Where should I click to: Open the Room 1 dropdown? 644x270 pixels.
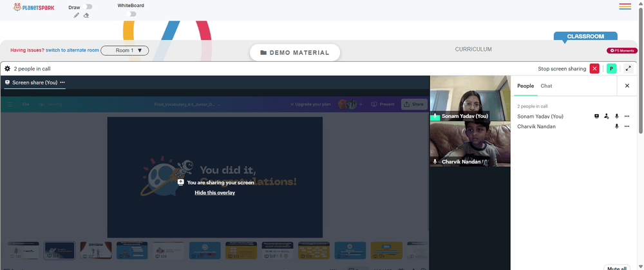point(125,50)
